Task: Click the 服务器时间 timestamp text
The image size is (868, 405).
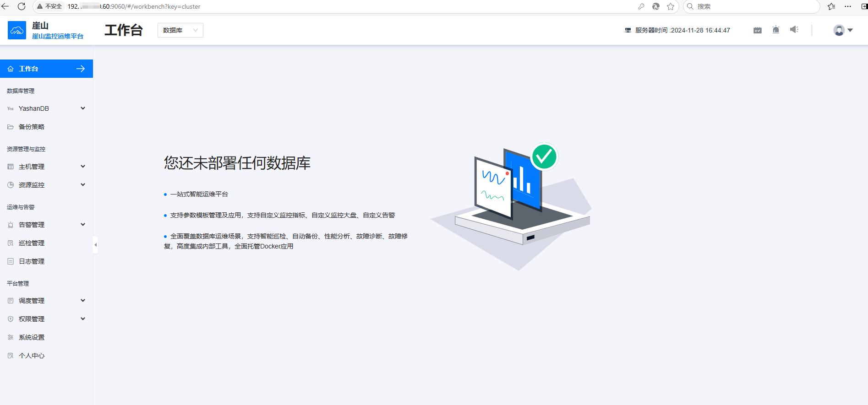Action: pos(682,30)
